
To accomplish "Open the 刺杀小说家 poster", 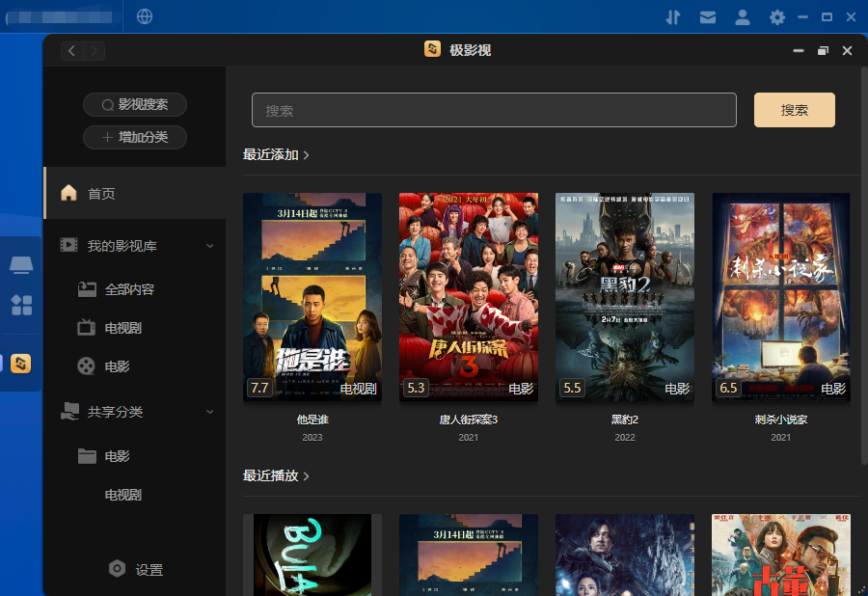I will (x=780, y=297).
